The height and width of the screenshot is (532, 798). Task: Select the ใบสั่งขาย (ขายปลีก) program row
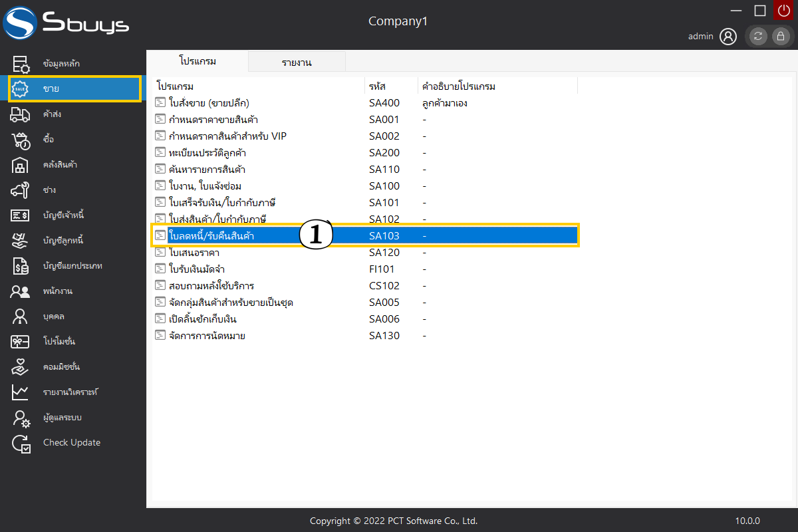[209, 103]
